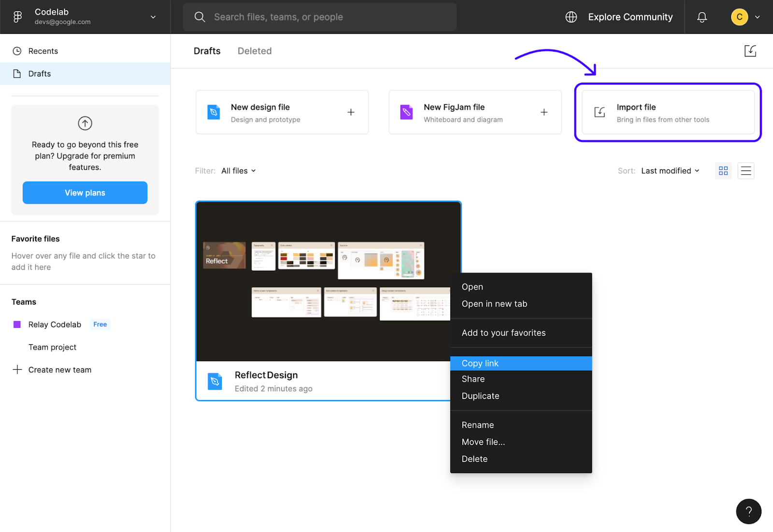Click the import icon at top right

pyautogui.click(x=750, y=51)
